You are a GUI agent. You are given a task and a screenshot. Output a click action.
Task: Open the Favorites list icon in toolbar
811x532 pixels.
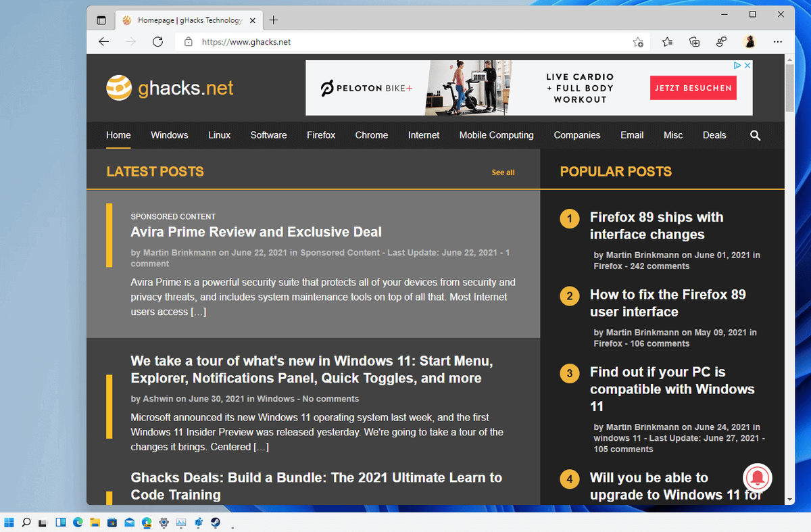coord(667,42)
